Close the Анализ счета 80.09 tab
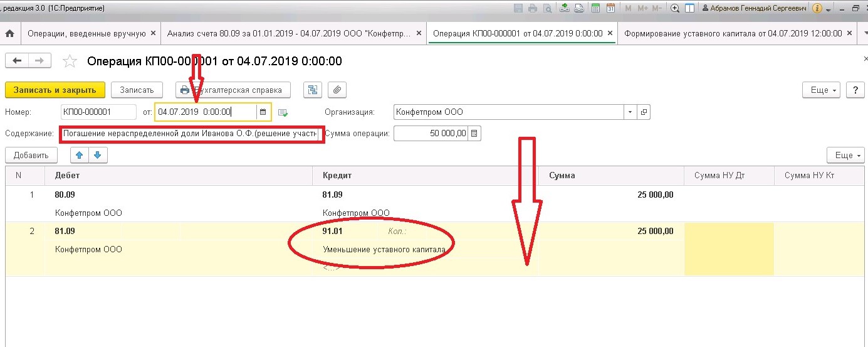The width and height of the screenshot is (868, 347). (x=419, y=33)
